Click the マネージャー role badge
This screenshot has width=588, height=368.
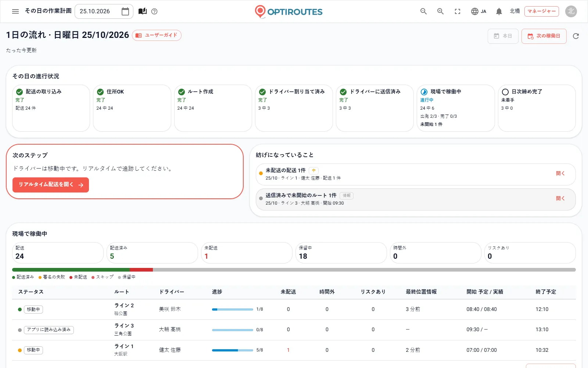541,11
